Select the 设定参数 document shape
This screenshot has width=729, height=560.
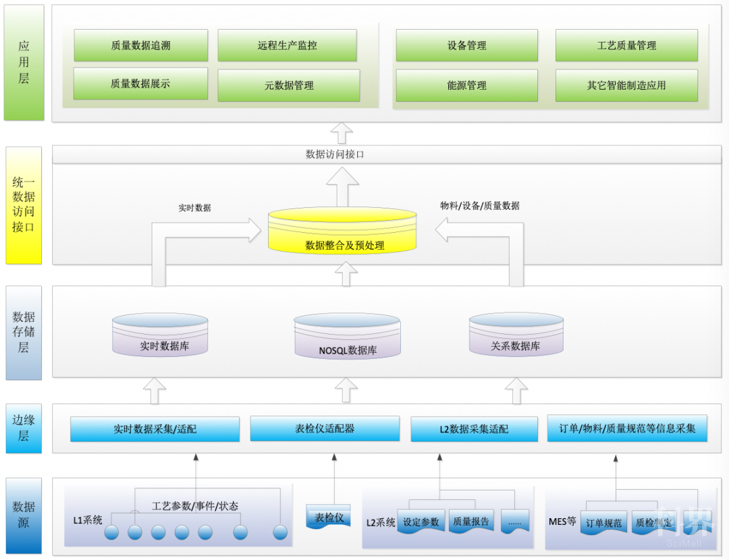tap(421, 522)
